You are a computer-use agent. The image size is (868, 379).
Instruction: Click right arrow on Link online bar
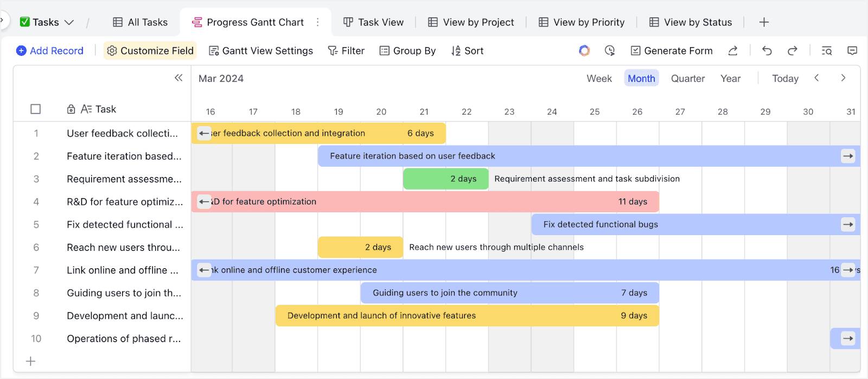pyautogui.click(x=848, y=270)
